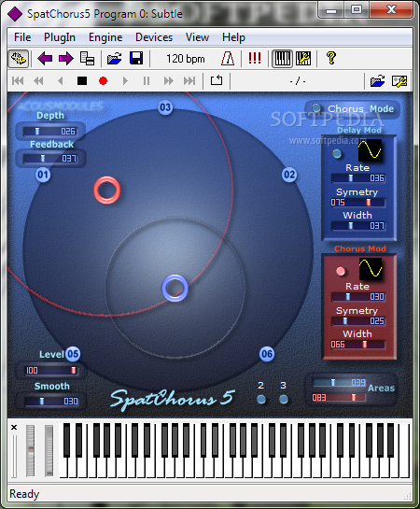420x509 pixels.
Task: Go to next program with right purple arrow
Action: 66,59
